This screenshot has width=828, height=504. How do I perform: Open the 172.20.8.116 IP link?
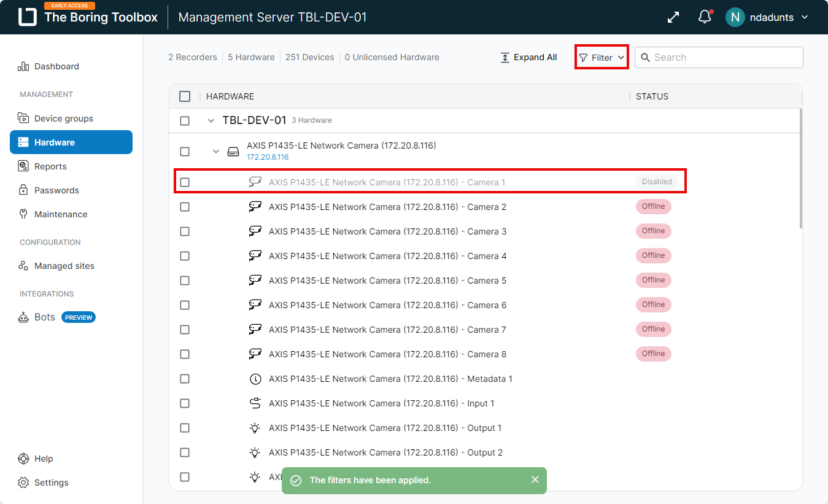[x=268, y=157]
